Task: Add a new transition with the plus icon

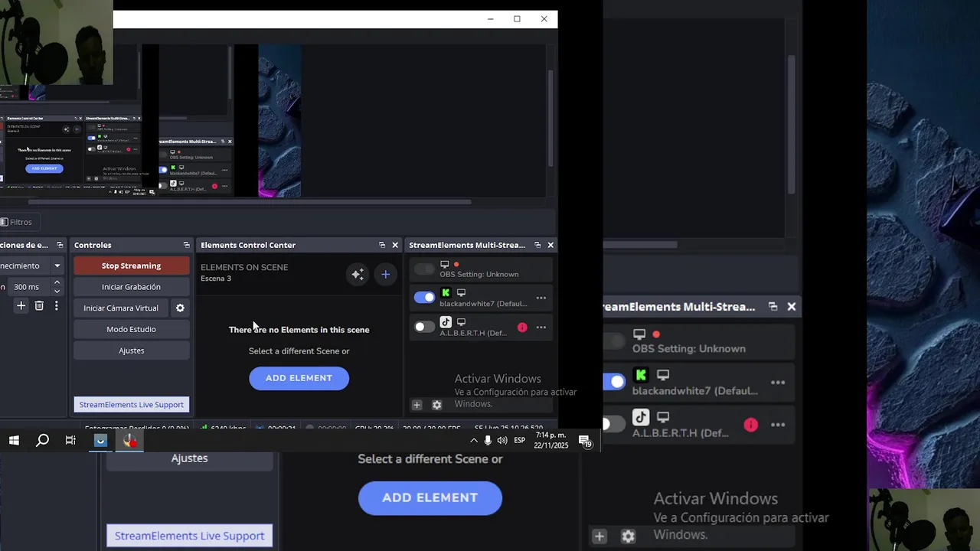Action: click(21, 305)
